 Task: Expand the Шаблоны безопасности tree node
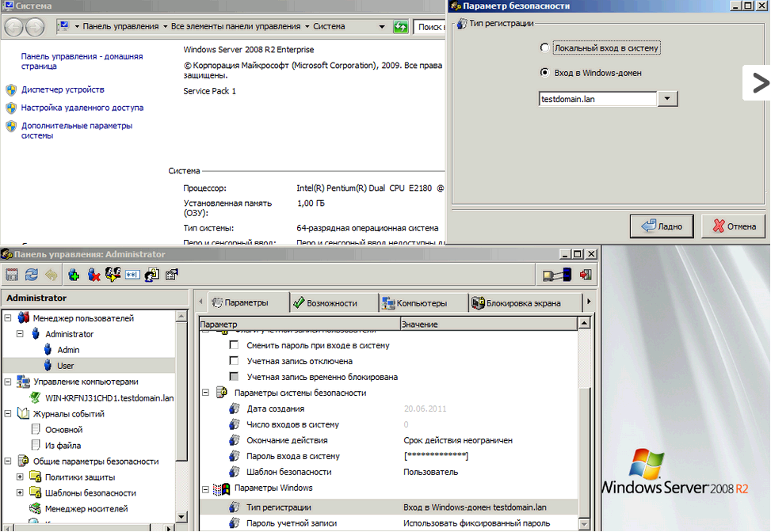pyautogui.click(x=20, y=492)
